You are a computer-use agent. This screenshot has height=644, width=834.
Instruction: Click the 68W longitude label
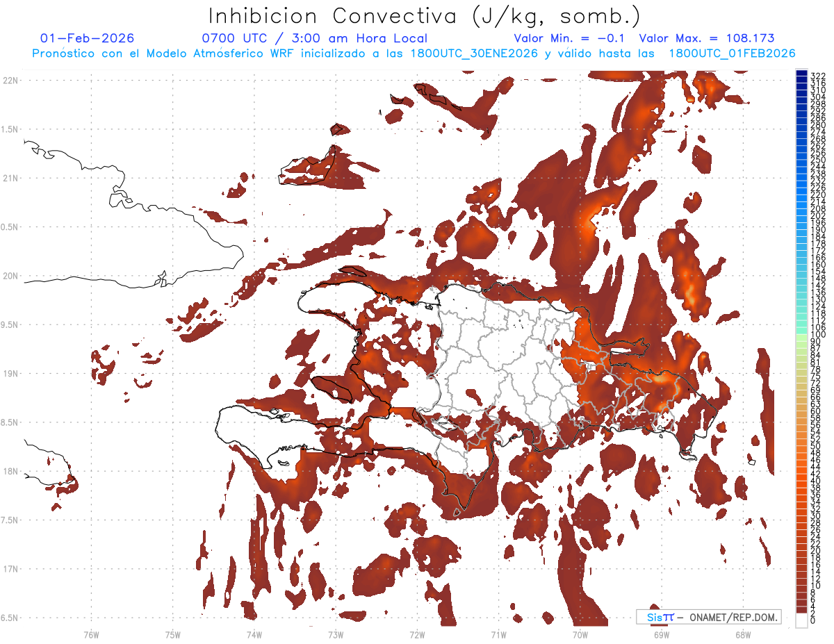[x=743, y=634]
